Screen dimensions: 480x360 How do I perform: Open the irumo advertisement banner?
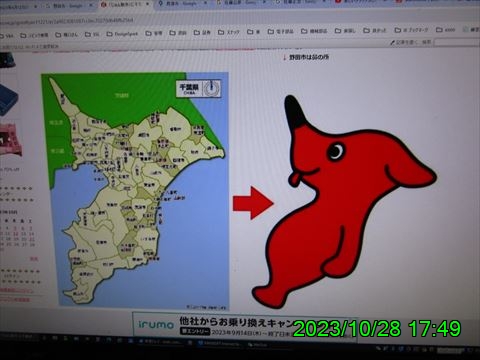point(245,326)
